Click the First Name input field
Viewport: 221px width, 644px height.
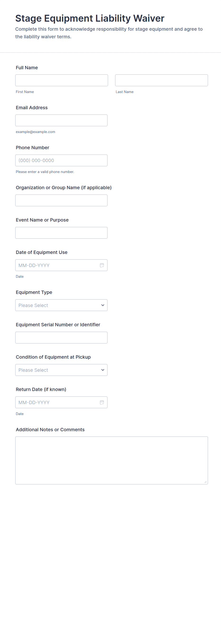[x=62, y=80]
